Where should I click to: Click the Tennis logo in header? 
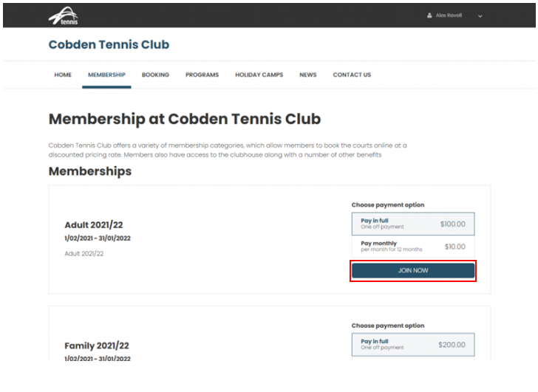(x=64, y=16)
